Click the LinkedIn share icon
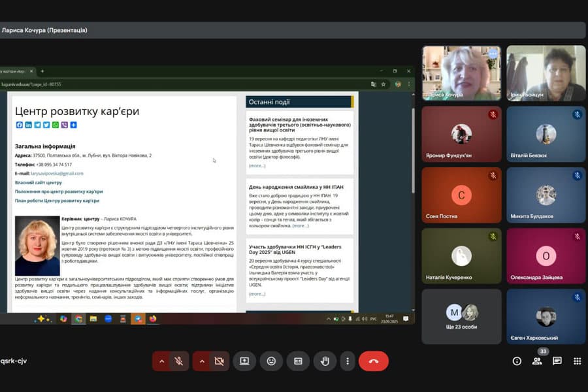588x392 pixels. 29,125
